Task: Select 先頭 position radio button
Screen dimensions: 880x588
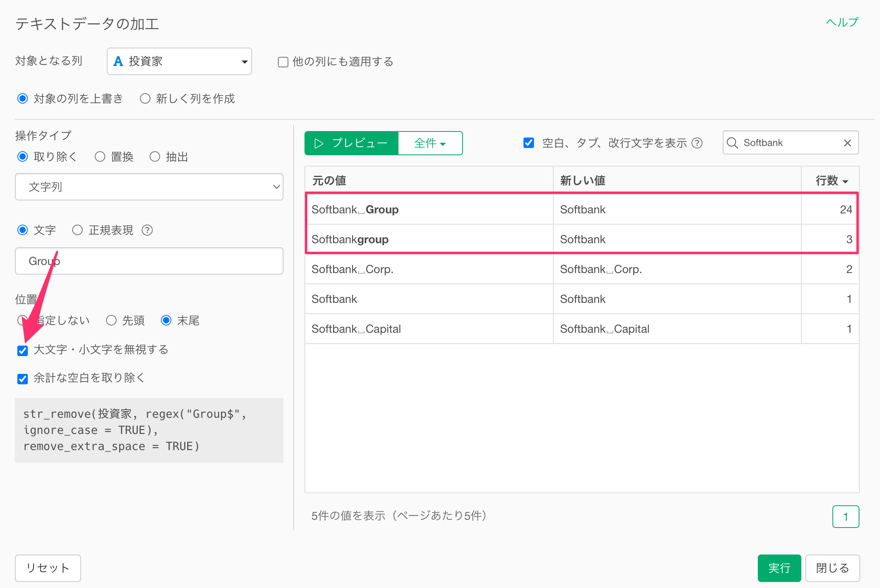Action: pyautogui.click(x=111, y=320)
